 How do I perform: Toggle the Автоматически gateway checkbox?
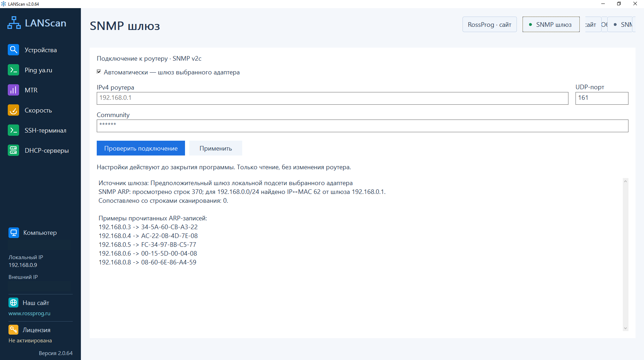coord(99,72)
